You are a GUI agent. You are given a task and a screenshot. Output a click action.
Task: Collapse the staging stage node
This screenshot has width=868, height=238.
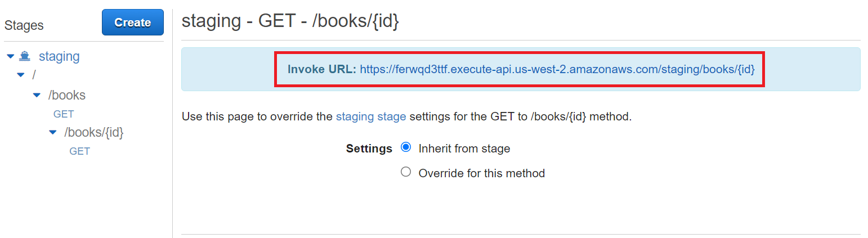[11, 56]
